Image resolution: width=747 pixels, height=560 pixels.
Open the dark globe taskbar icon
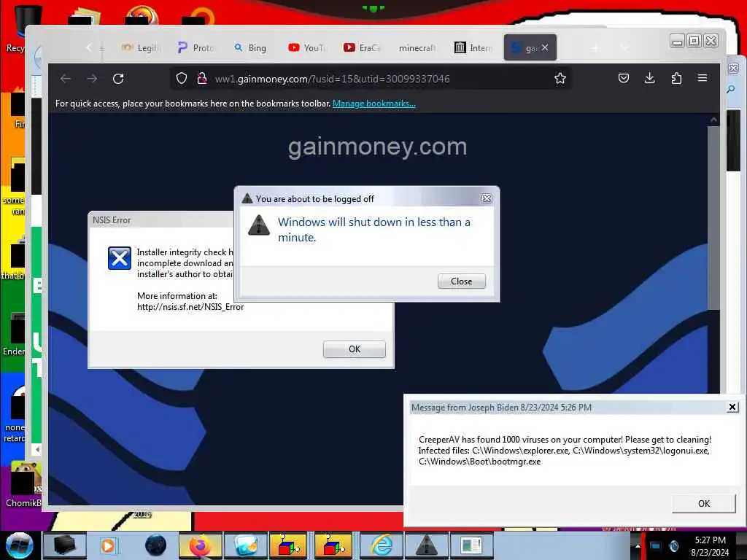point(155,545)
